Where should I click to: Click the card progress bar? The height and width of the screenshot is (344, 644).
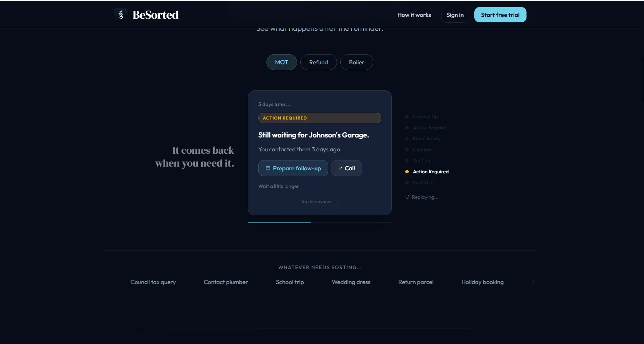pos(320,222)
